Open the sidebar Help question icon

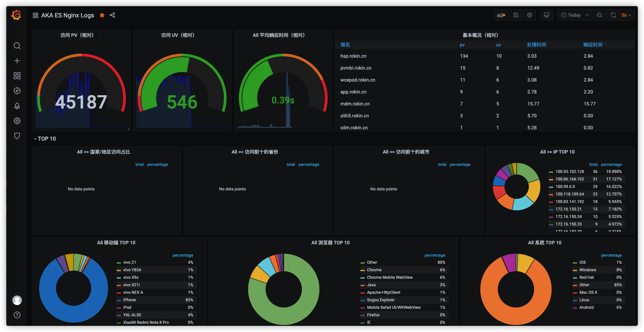[x=17, y=315]
